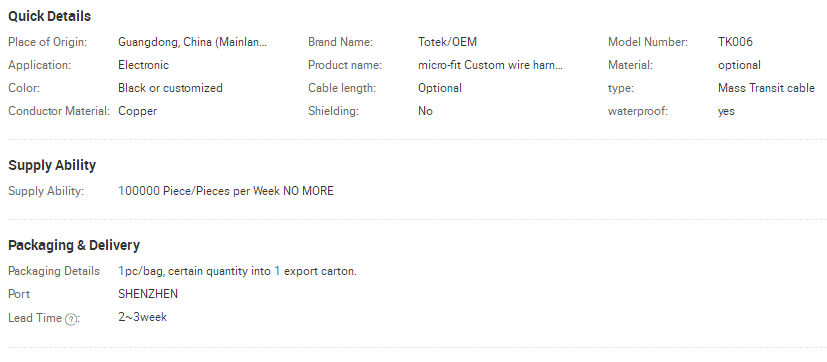
Task: Click the waterproof yes value
Action: tap(726, 111)
